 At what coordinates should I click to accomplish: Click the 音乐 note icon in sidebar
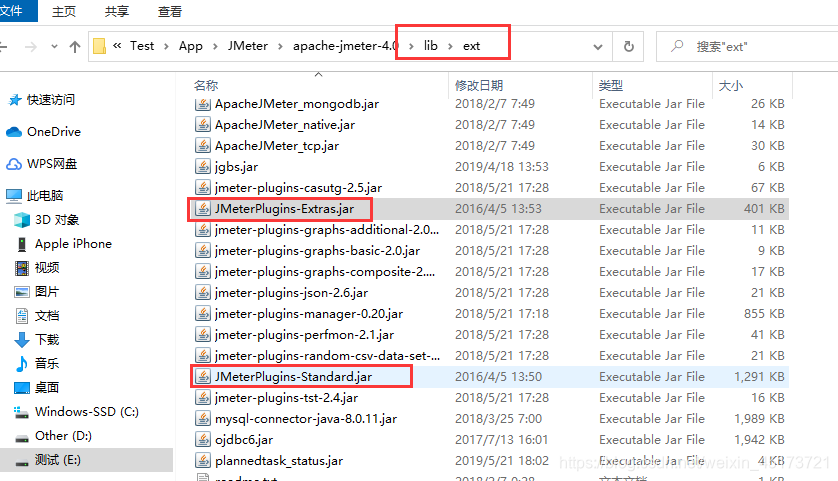click(21, 364)
